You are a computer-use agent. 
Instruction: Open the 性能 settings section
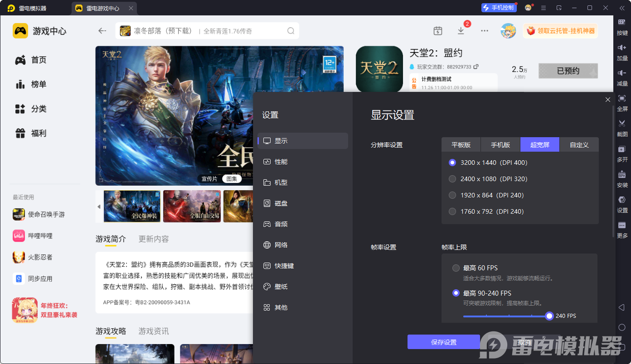pos(303,162)
